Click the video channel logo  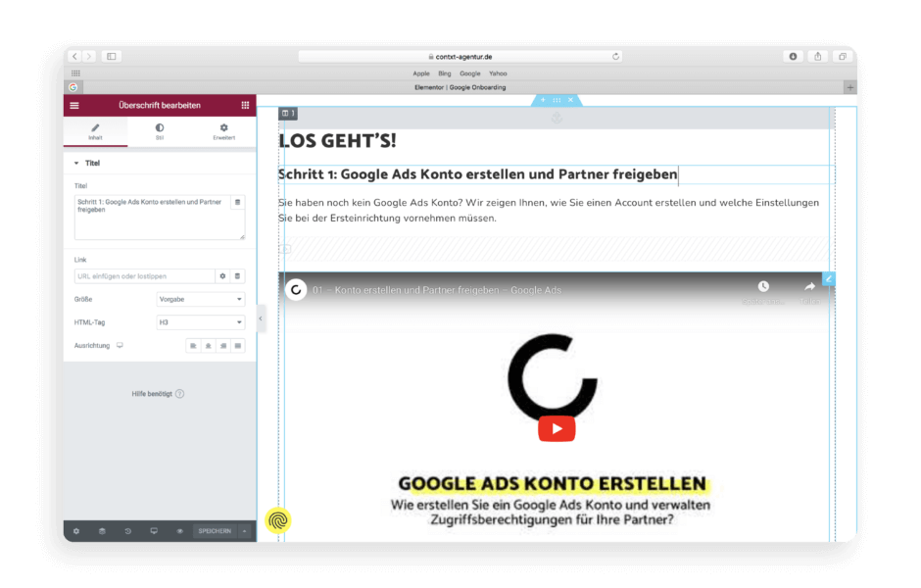(296, 290)
